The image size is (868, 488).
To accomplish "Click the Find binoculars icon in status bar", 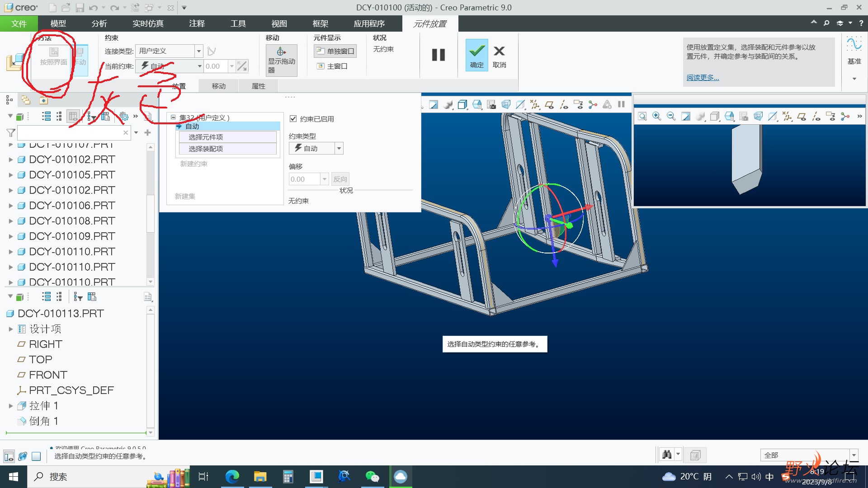I will point(667,455).
